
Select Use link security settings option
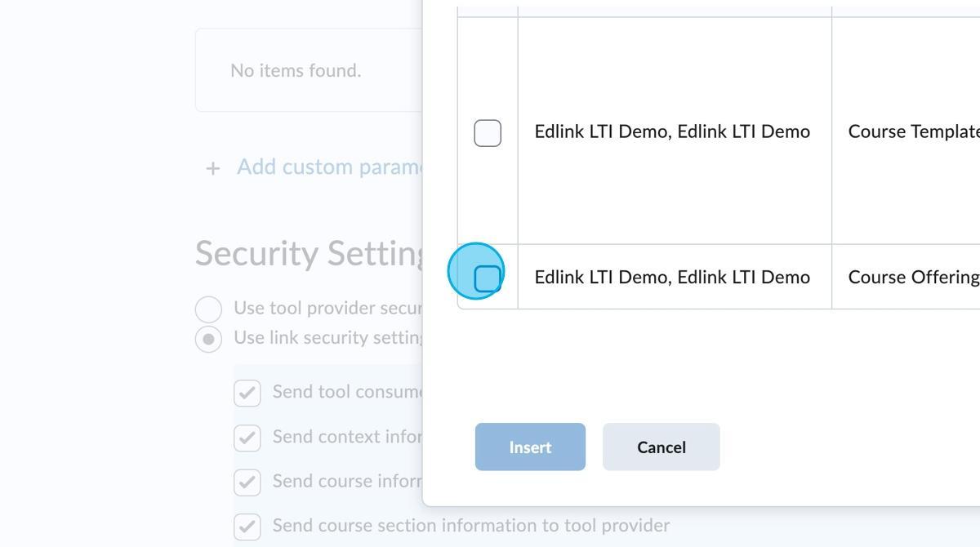208,337
